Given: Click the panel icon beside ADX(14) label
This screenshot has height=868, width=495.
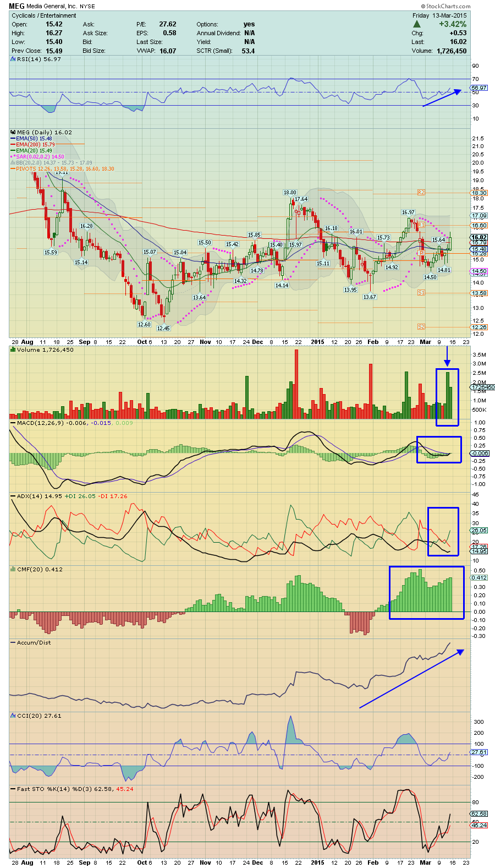Looking at the screenshot, I should coord(13,496).
